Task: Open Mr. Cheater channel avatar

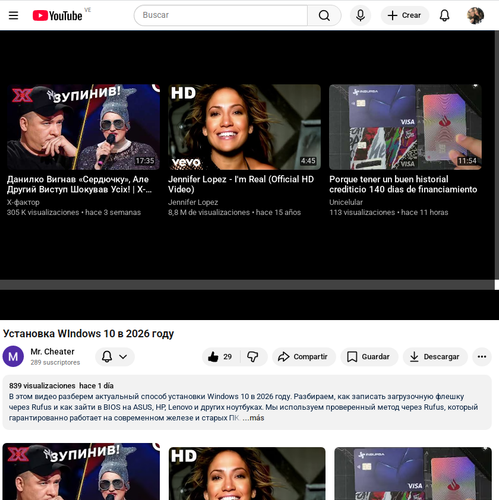Action: 13,356
